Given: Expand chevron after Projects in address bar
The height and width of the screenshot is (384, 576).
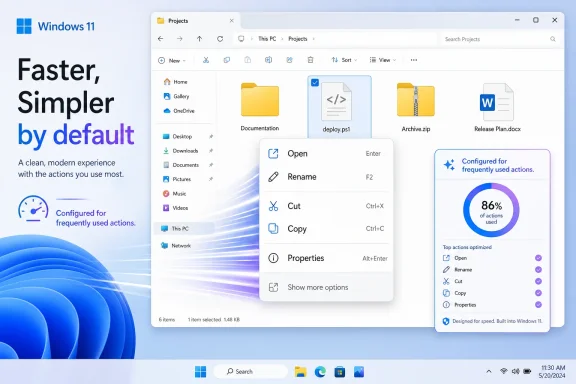Looking at the screenshot, I should click(314, 39).
